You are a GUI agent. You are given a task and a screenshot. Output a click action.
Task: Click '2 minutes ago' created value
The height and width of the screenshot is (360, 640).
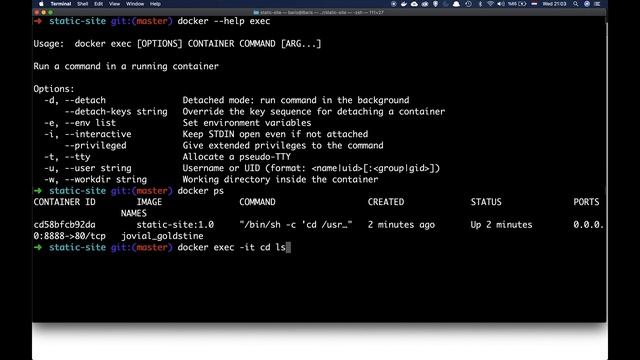(x=401, y=224)
